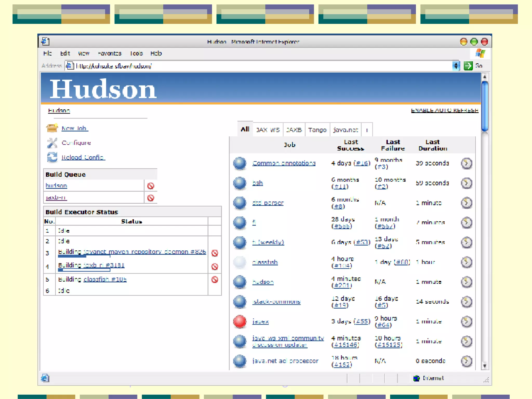Click the grey status ball for glassfish

(x=240, y=262)
